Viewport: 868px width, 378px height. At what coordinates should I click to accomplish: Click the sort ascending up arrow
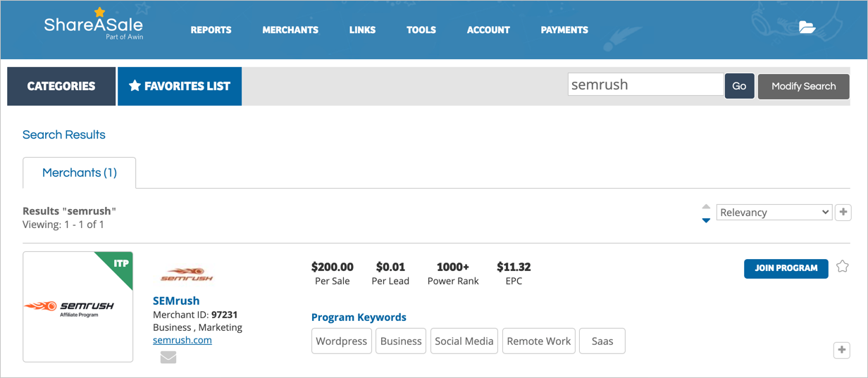coord(706,206)
